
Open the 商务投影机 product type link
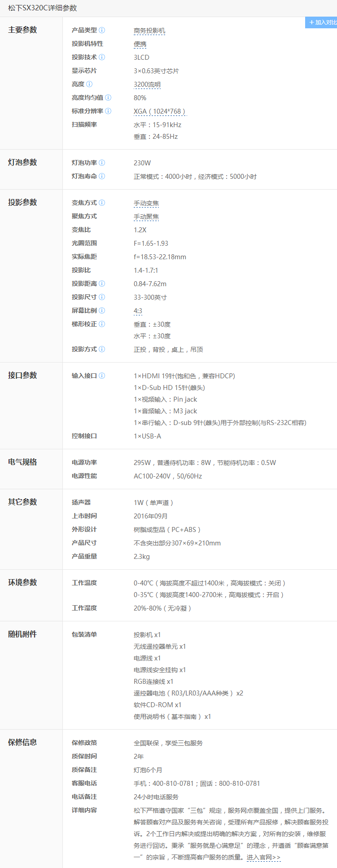[149, 31]
